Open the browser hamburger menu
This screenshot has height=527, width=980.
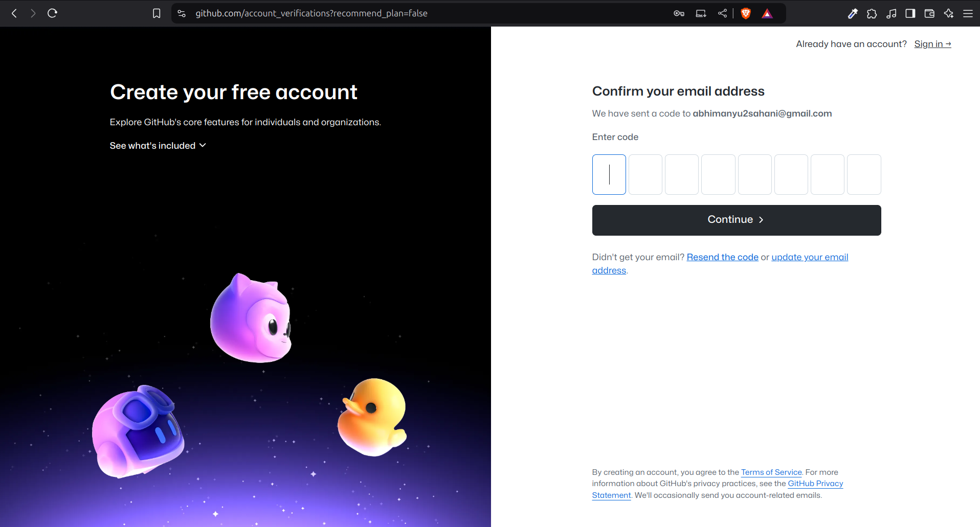point(968,13)
